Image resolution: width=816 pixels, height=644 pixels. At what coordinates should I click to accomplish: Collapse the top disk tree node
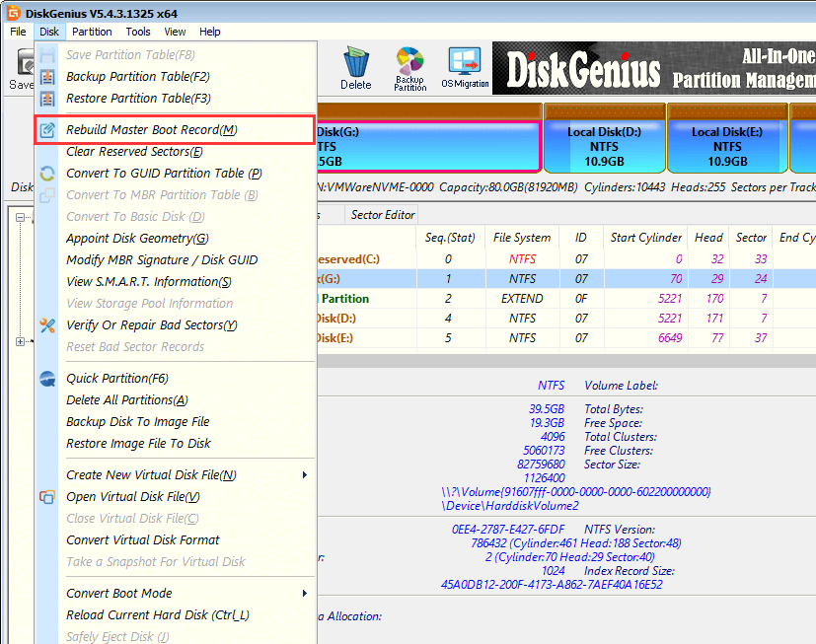[x=20, y=217]
